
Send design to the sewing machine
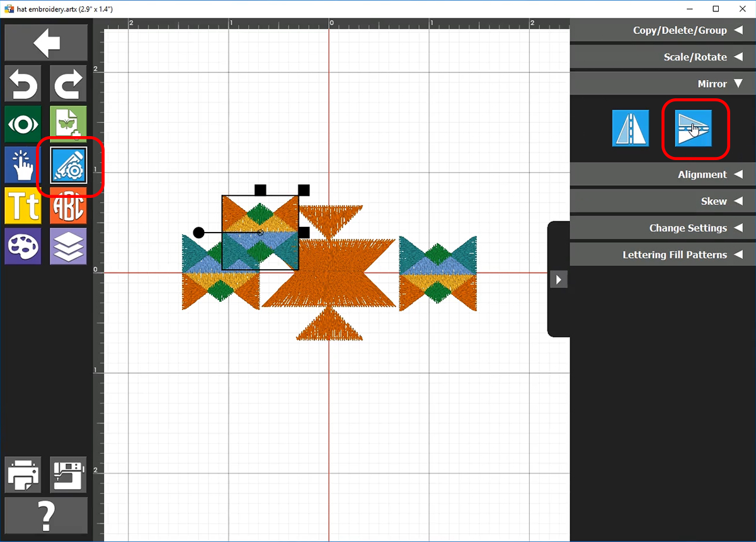pos(68,475)
